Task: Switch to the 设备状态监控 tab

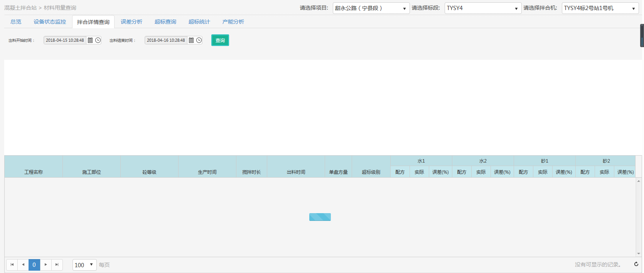Action: pyautogui.click(x=50, y=22)
